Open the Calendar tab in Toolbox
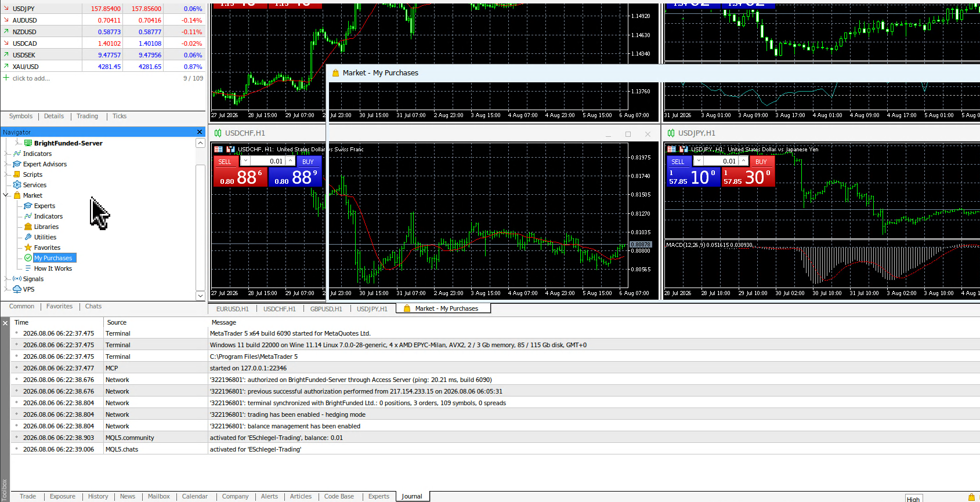The width and height of the screenshot is (980, 502). (195, 496)
